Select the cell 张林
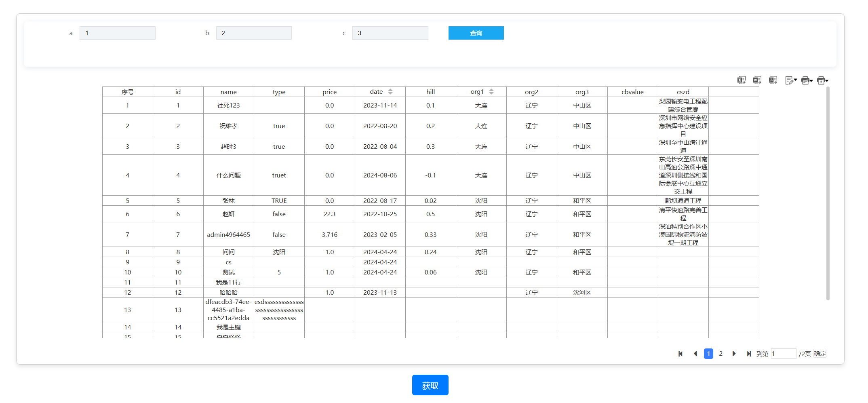 (x=229, y=201)
